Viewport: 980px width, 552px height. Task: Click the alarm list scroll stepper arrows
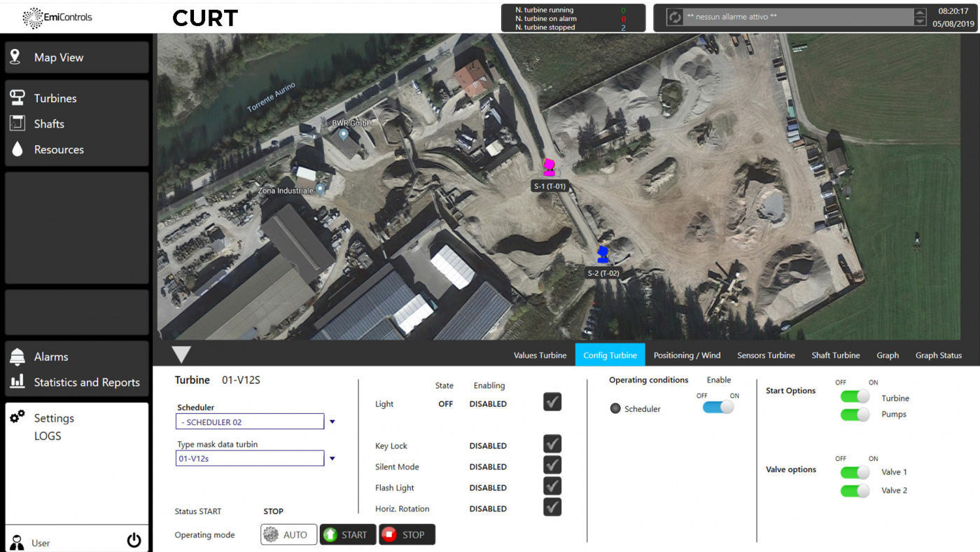click(920, 18)
